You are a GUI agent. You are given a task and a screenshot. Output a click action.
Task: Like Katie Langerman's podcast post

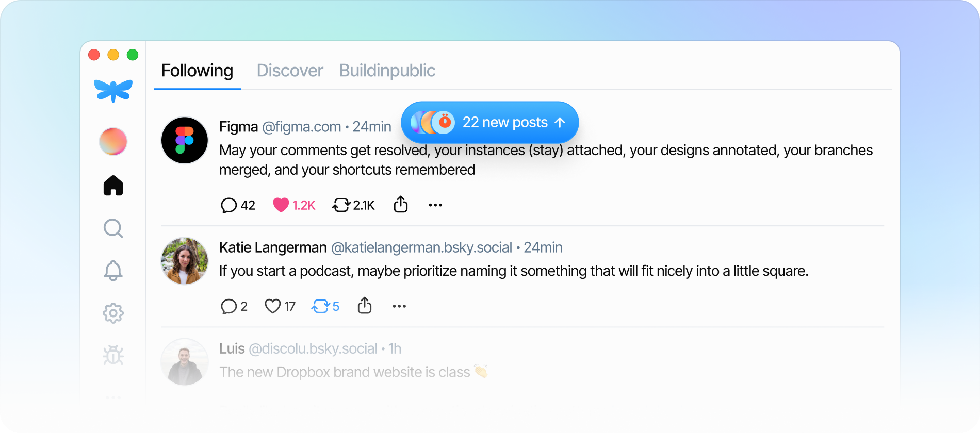click(x=272, y=306)
